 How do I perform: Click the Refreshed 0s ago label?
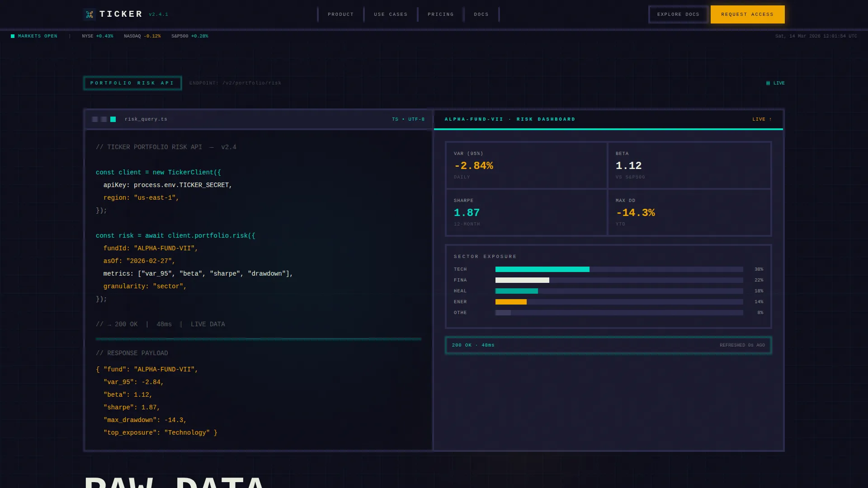742,345
